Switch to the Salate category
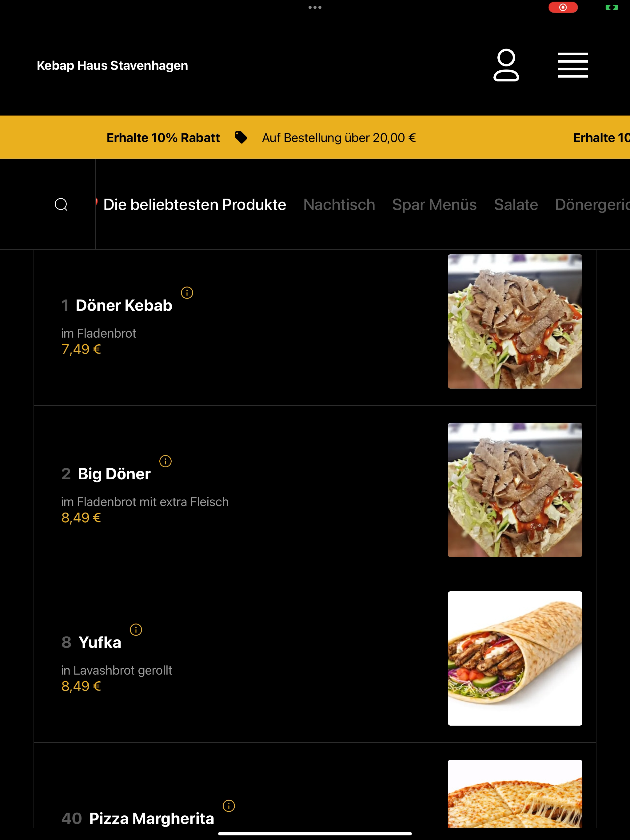Screen dimensions: 630x840 516,204
